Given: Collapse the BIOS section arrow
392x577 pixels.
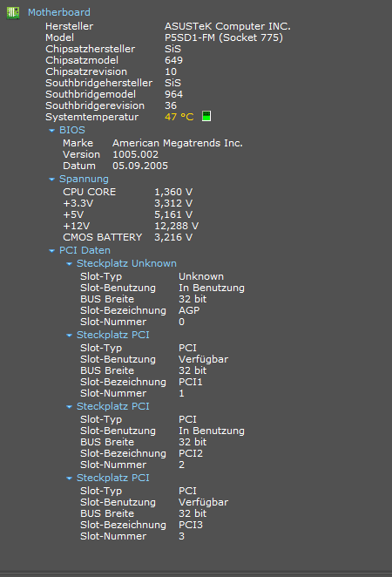Looking at the screenshot, I should click(x=52, y=130).
